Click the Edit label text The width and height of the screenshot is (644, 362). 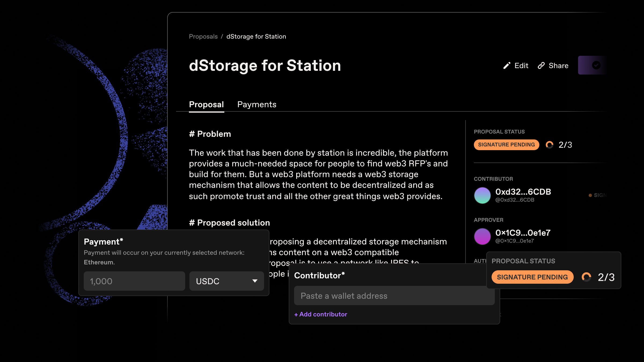click(521, 66)
